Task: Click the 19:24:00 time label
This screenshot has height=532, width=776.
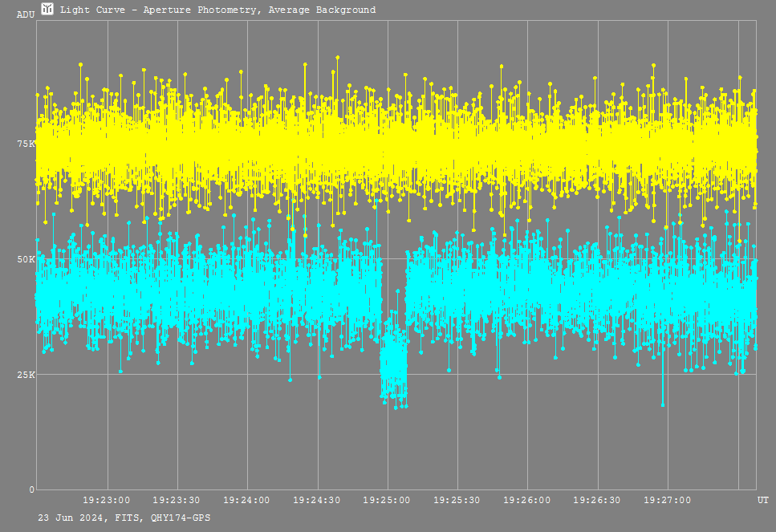Action: tap(246, 501)
